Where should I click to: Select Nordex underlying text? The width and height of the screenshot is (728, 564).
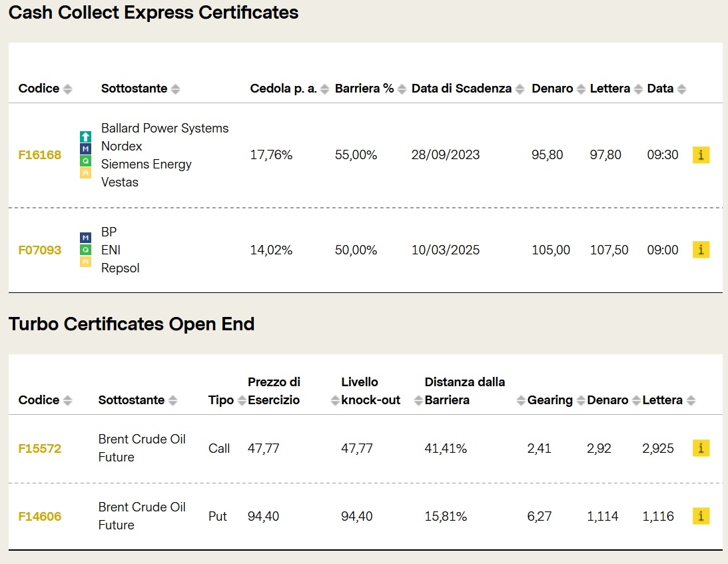[122, 146]
